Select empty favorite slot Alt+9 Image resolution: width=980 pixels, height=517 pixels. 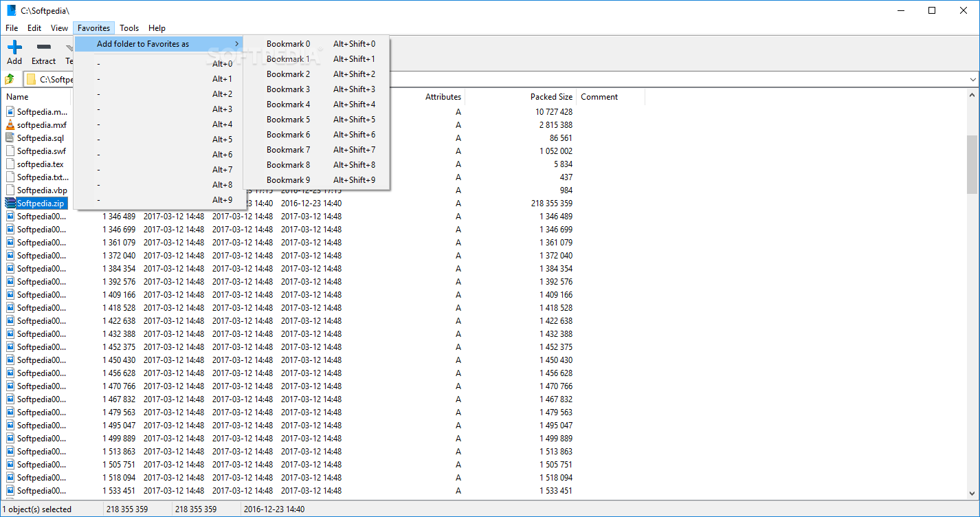pyautogui.click(x=159, y=200)
